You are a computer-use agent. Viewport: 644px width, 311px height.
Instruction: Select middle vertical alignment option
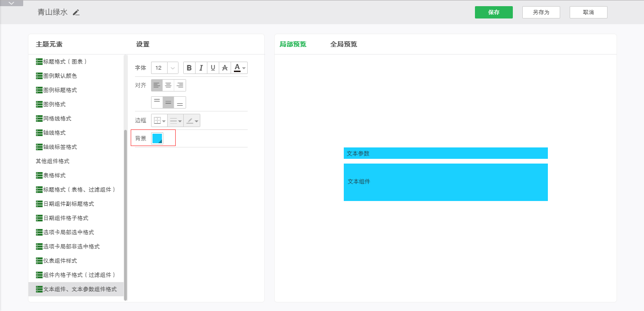(x=168, y=102)
